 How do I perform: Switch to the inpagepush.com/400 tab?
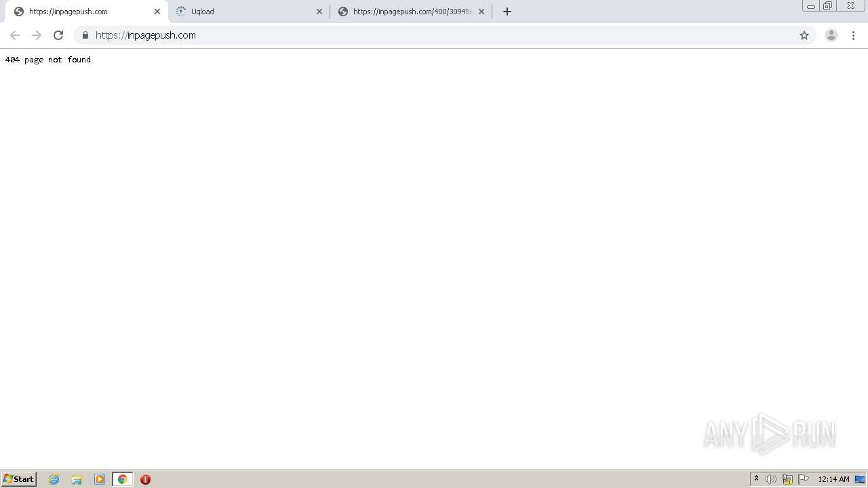click(x=411, y=12)
